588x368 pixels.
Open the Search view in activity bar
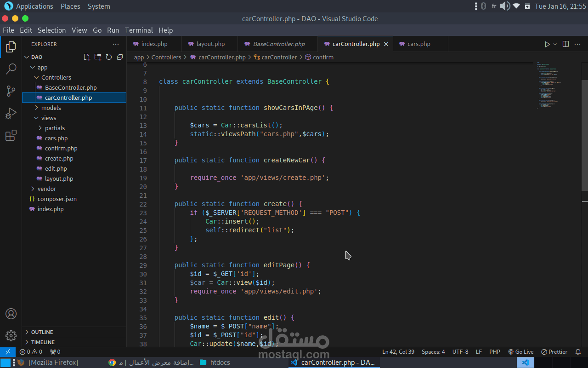click(11, 69)
